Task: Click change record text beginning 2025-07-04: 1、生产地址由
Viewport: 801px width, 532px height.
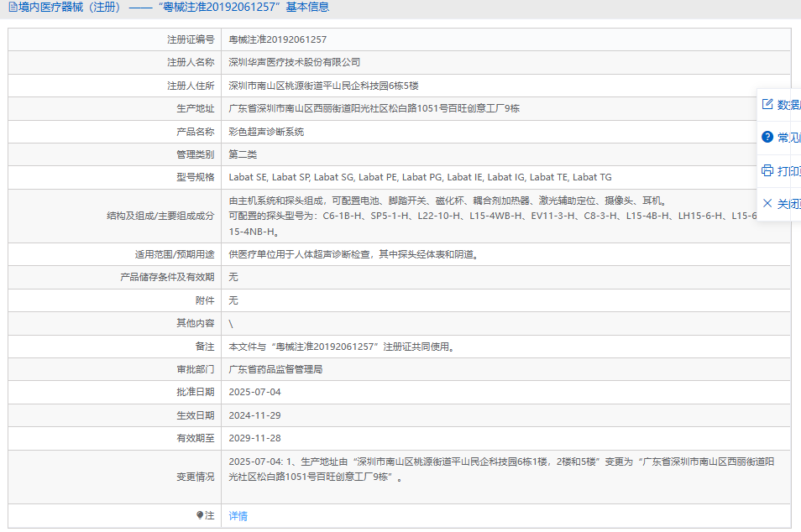Action: click(501, 469)
